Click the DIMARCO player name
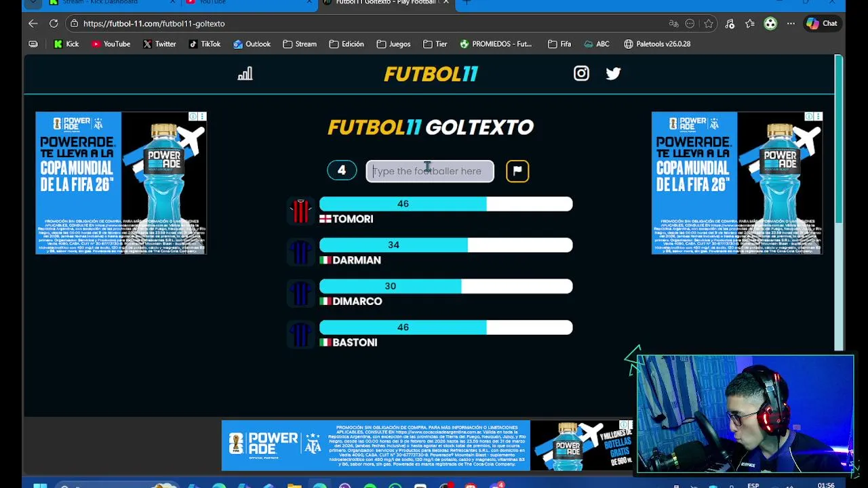868x488 pixels. click(357, 302)
